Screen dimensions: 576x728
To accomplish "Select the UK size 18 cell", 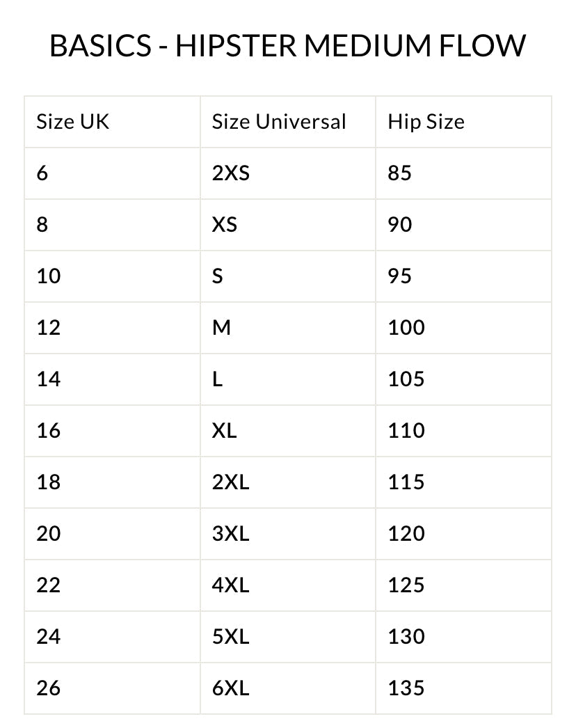I will point(49,482).
